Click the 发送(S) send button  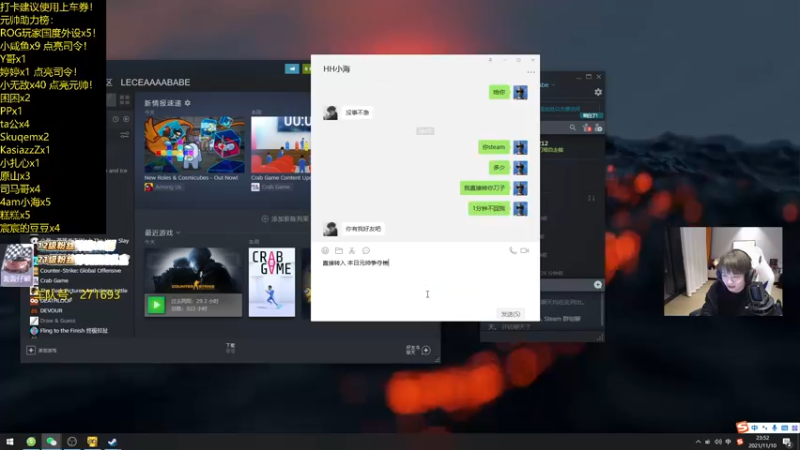tap(510, 314)
